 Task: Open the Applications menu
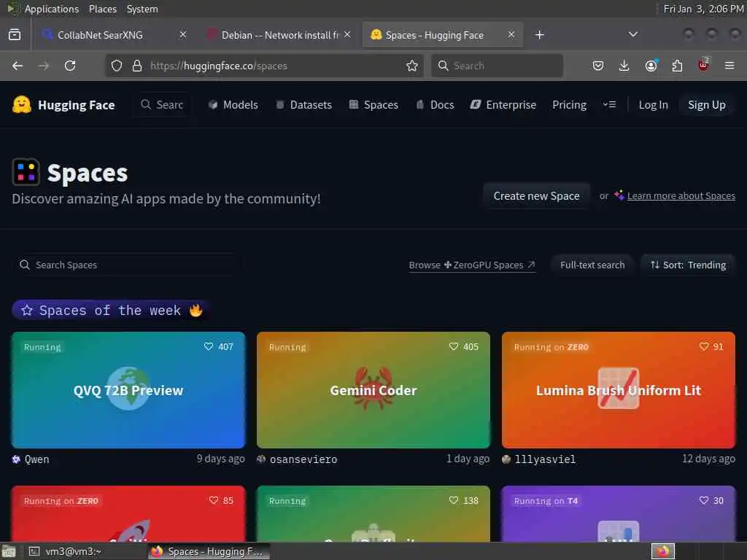pos(52,9)
